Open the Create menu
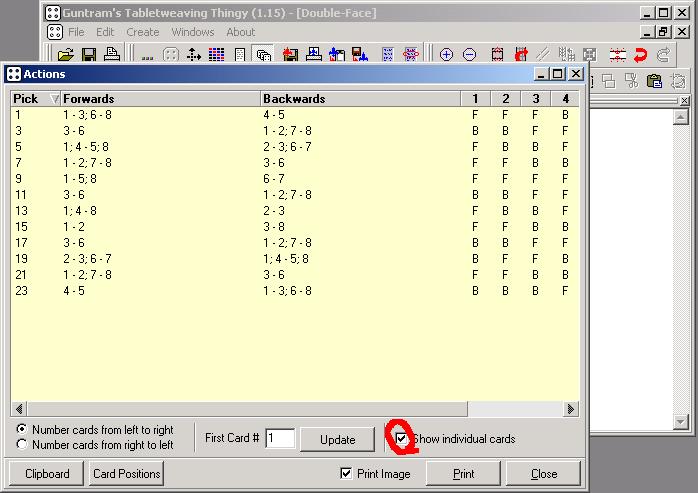The height and width of the screenshot is (493, 698). pyautogui.click(x=142, y=32)
